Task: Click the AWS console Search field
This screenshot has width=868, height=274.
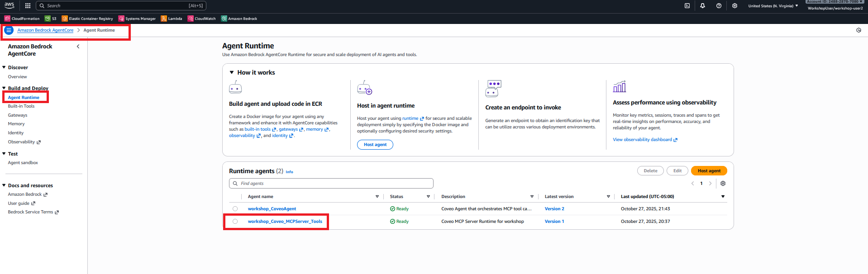Action: [121, 6]
